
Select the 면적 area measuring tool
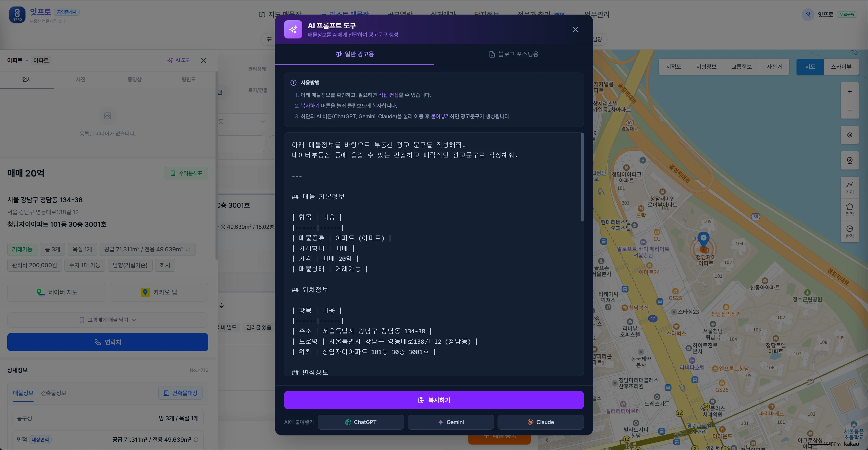pos(850,209)
